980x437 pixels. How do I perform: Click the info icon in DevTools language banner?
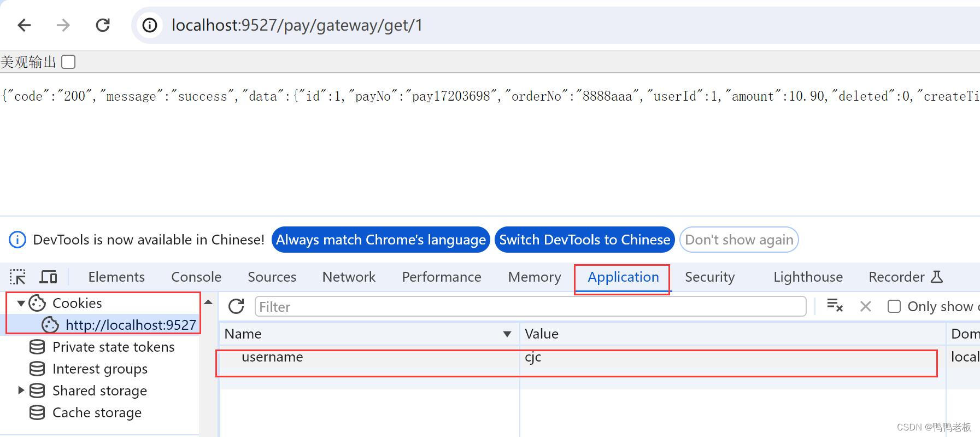coord(17,240)
